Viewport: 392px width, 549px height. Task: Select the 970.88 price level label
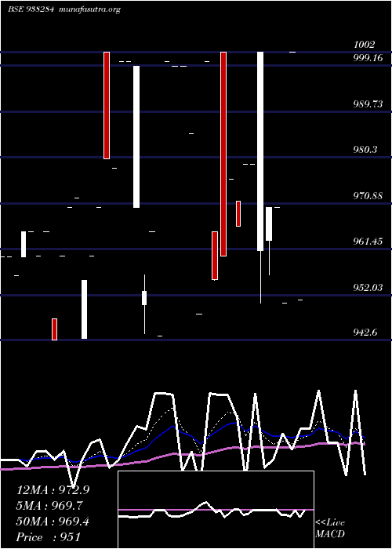tap(368, 196)
